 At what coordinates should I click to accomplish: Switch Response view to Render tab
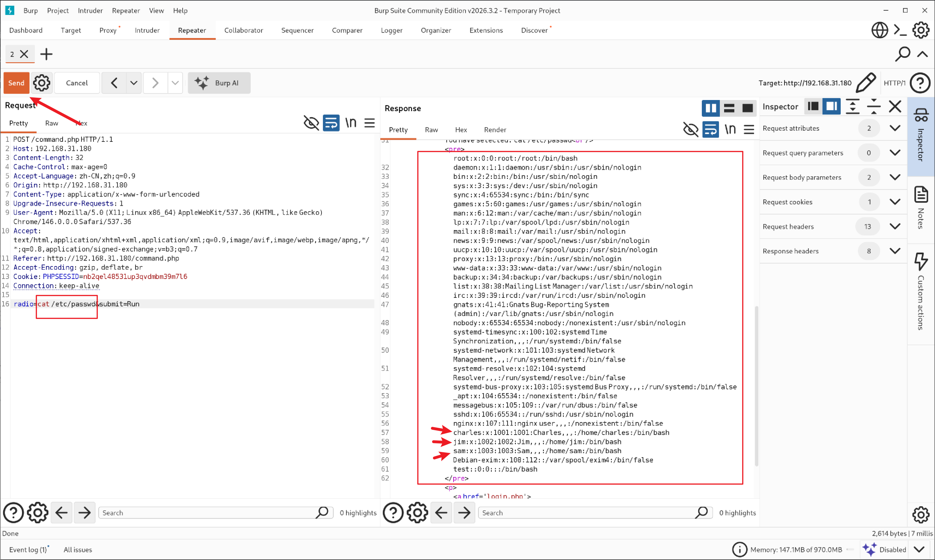[495, 130]
